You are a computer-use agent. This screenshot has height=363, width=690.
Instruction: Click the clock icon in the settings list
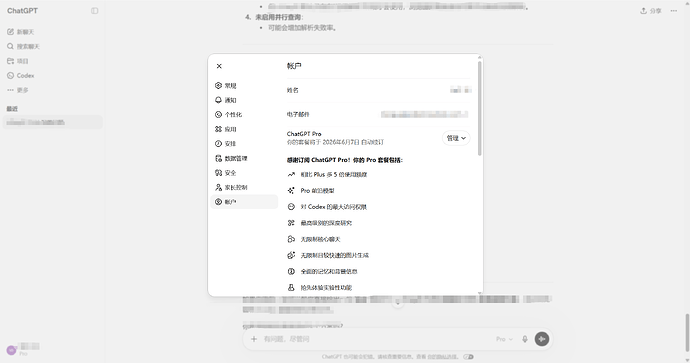pyautogui.click(x=218, y=143)
